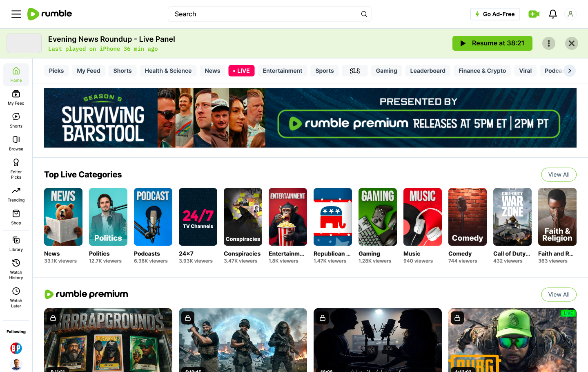Open more options for Evening News Roundup
Screen dimensions: 588x372
(x=549, y=43)
